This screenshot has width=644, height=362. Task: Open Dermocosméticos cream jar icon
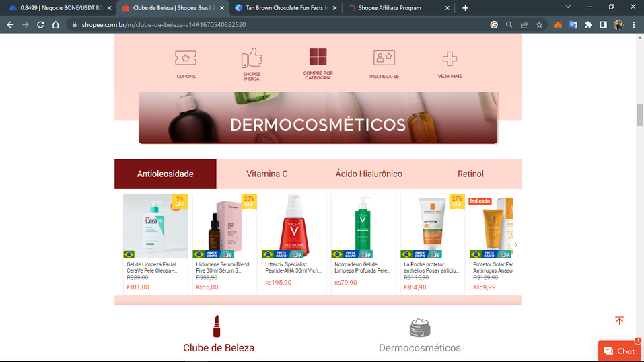(420, 328)
